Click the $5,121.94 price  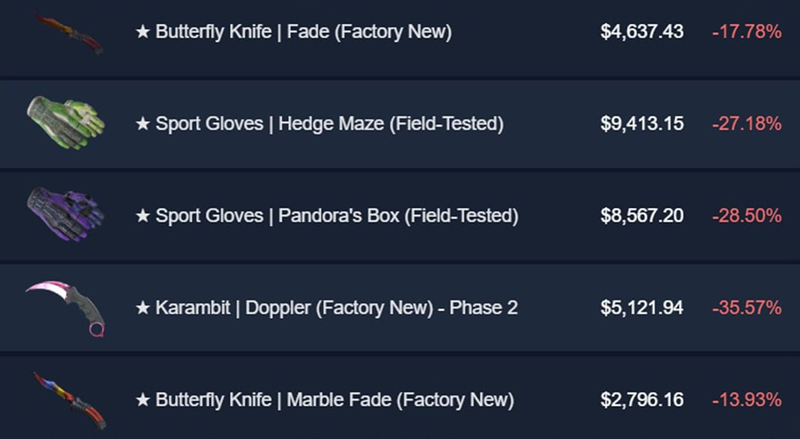tap(642, 308)
